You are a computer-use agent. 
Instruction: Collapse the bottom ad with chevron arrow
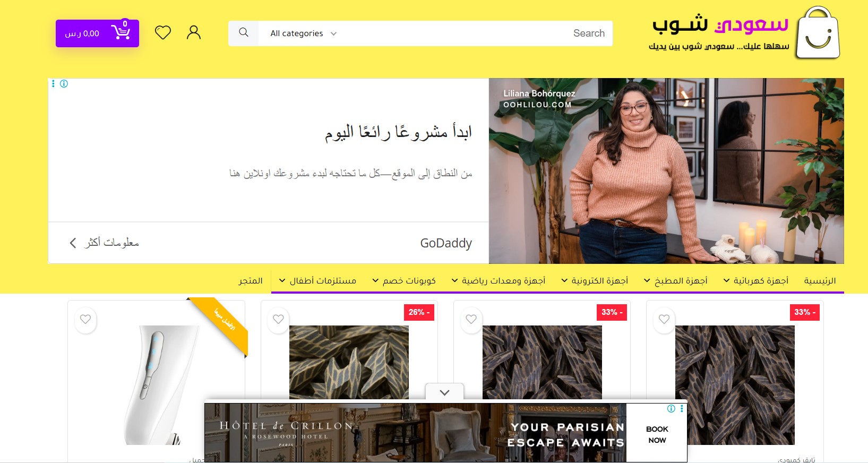[445, 392]
